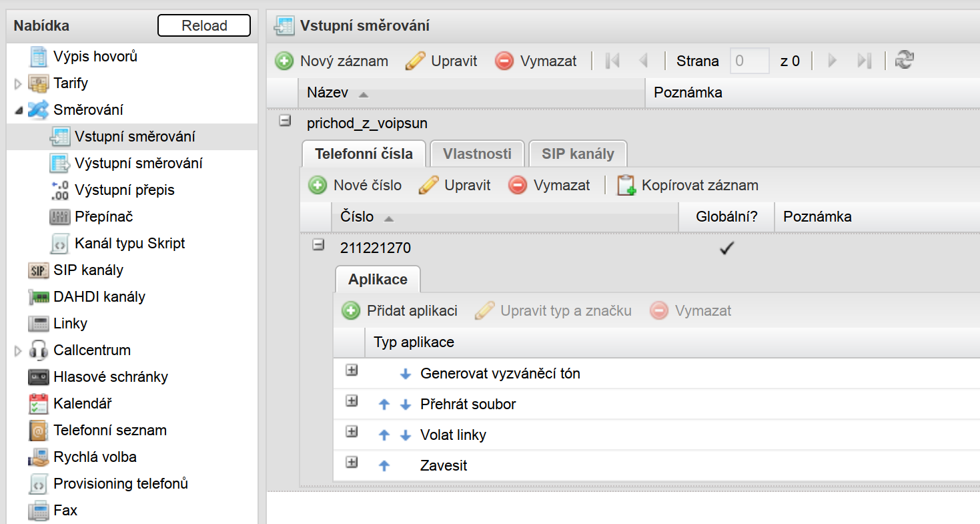Move Přehrát soubor up
Screen dimensions: 980x524
point(384,405)
